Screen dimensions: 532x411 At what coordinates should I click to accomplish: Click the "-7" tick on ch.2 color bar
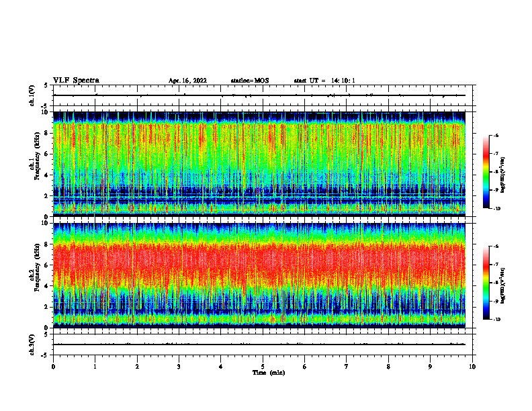[x=496, y=265]
